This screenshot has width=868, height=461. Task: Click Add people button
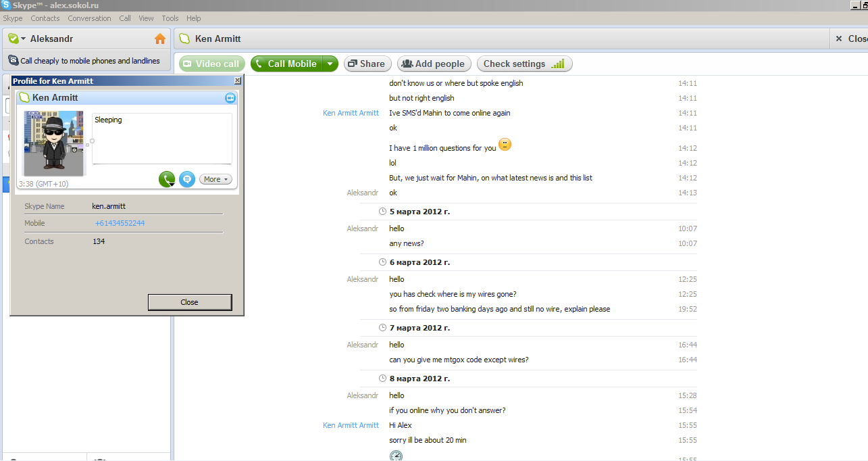coord(434,64)
